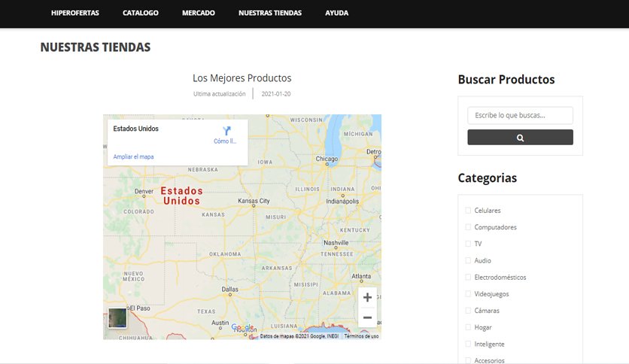The height and width of the screenshot is (364, 629).
Task: Select NUESTRAS TIENDAS in navigation bar
Action: click(x=270, y=13)
